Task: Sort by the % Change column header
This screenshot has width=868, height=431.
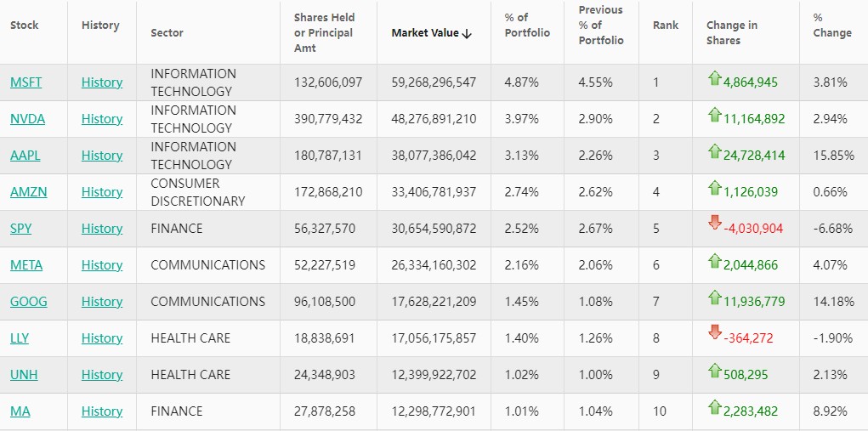Action: (831, 26)
